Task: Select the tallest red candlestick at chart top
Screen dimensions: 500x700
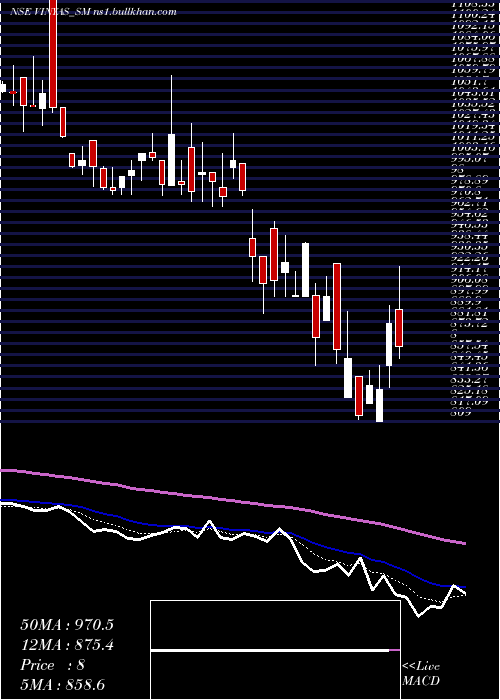Action: pyautogui.click(x=53, y=56)
